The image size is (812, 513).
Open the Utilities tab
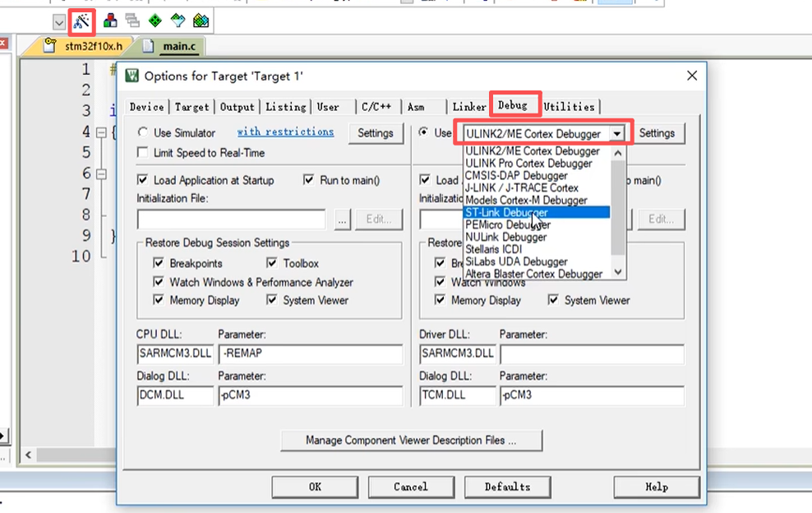569,107
